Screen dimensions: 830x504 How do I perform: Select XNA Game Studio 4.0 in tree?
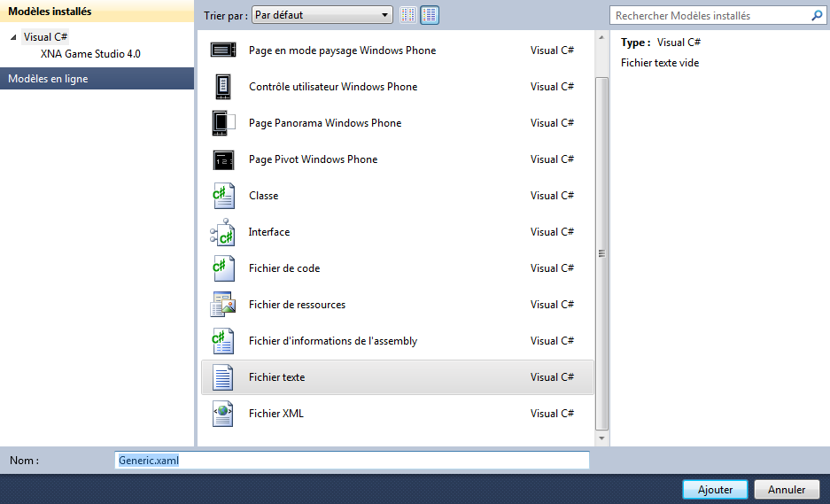click(x=90, y=54)
